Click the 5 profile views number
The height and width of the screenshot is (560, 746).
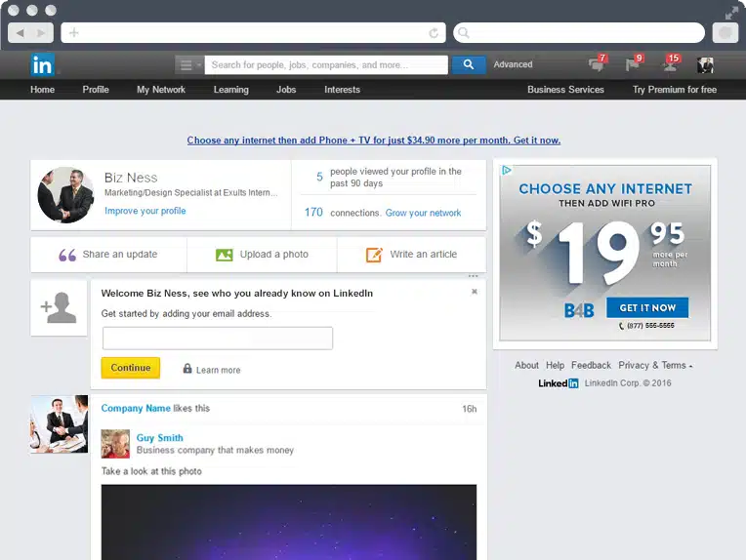click(319, 177)
